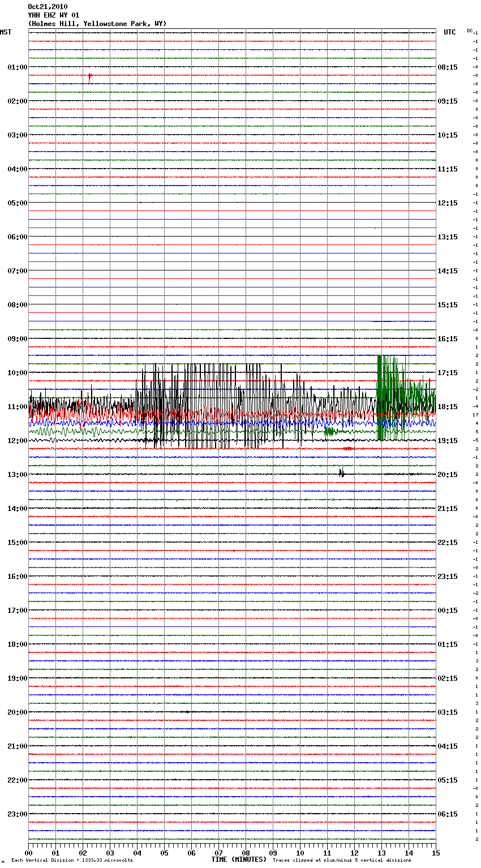Image resolution: width=481 pixels, height=868 pixels.
Task: Click the UTC time zone header
Action: [x=449, y=32]
